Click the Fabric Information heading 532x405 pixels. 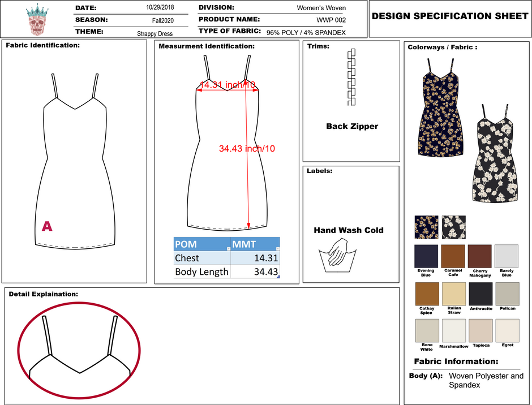pyautogui.click(x=456, y=361)
